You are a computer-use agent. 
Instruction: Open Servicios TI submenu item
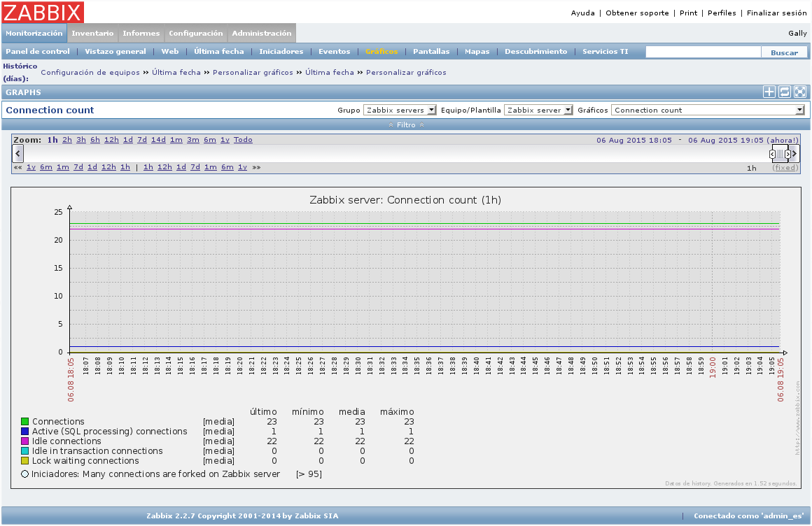(605, 51)
